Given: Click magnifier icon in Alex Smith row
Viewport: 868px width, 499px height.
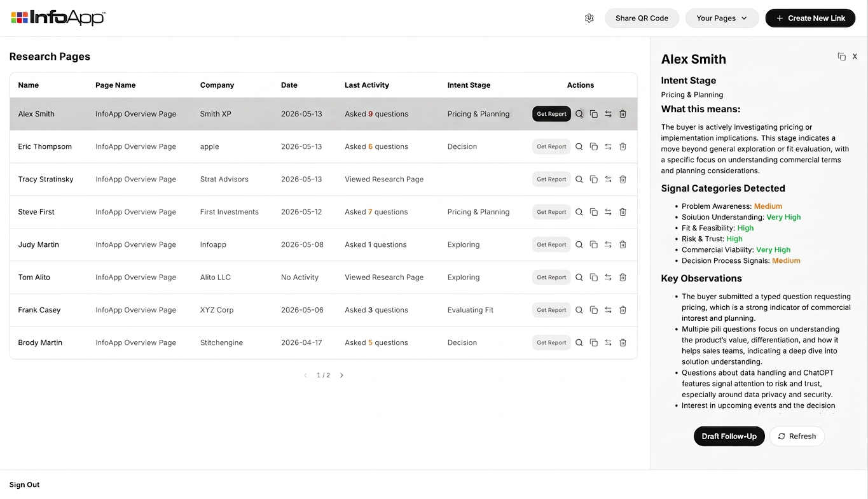Looking at the screenshot, I should [579, 114].
